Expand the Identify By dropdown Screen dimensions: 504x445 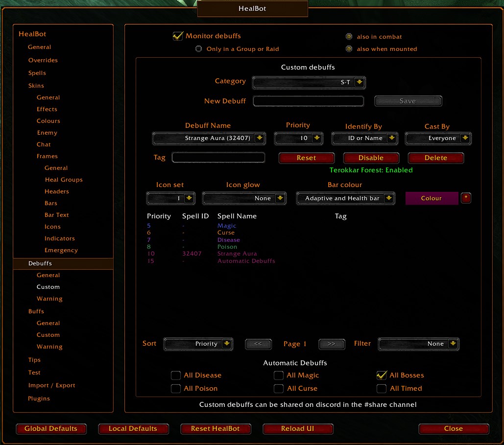coord(364,138)
